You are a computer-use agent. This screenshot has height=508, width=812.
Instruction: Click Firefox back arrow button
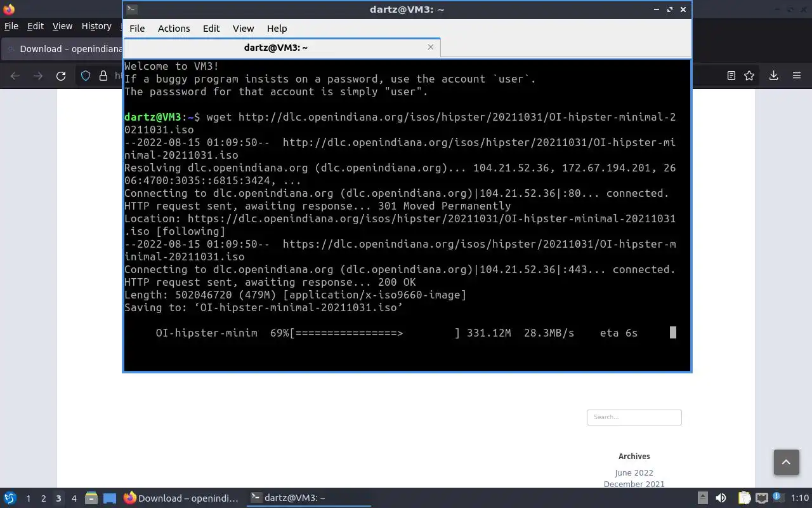pyautogui.click(x=15, y=76)
